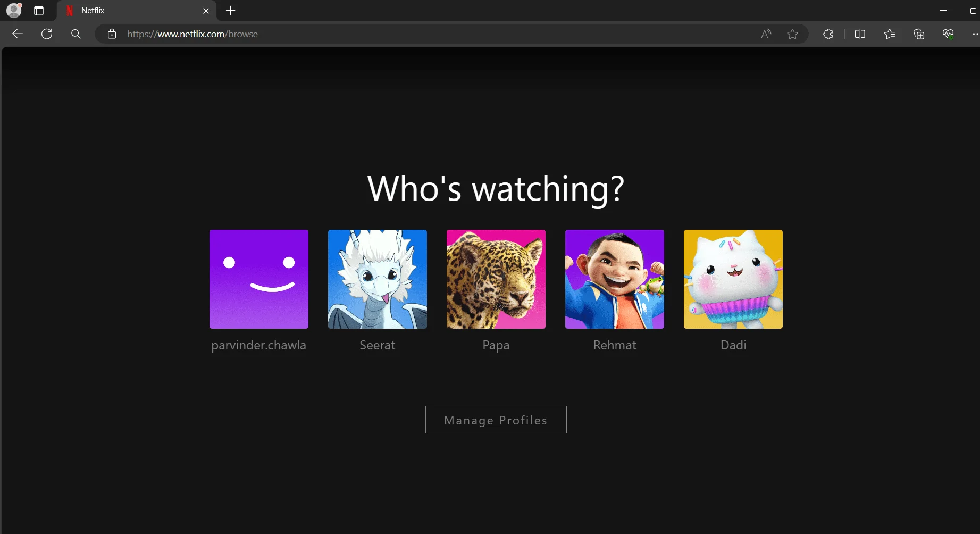The height and width of the screenshot is (534, 980).
Task: Click the parvinder.chawla profile name
Action: [259, 345]
